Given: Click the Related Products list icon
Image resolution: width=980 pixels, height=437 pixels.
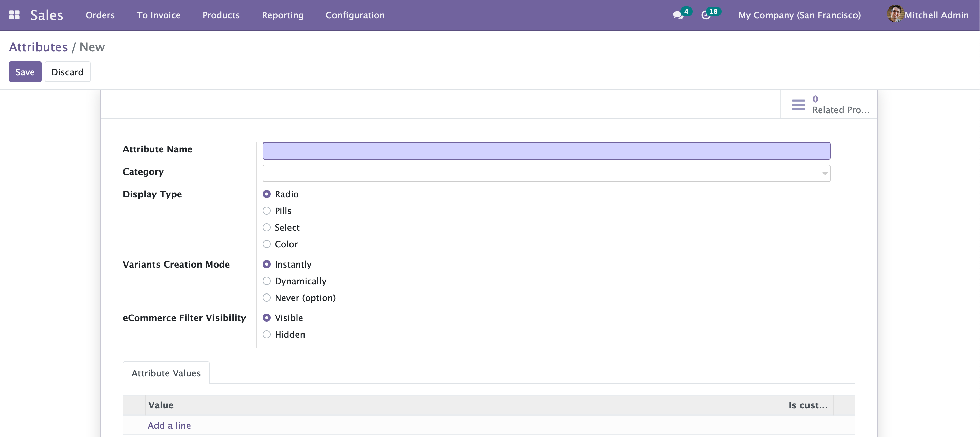Looking at the screenshot, I should point(798,105).
